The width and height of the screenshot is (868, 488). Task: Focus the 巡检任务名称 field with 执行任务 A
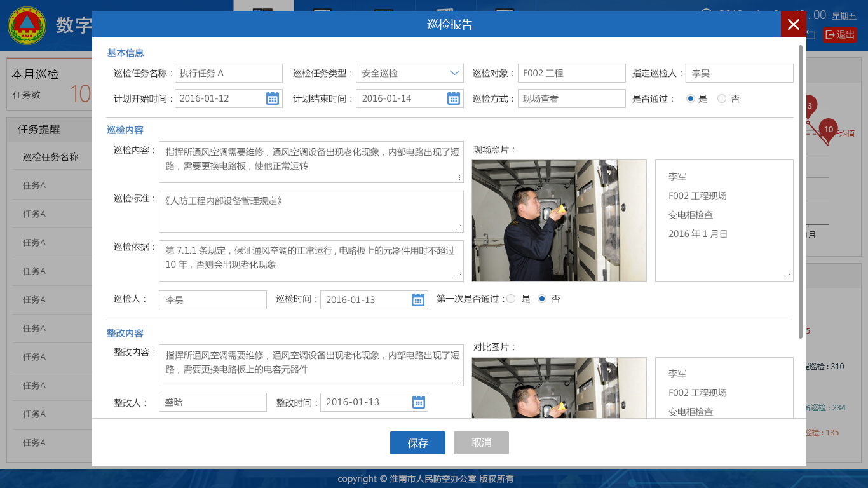click(x=229, y=73)
